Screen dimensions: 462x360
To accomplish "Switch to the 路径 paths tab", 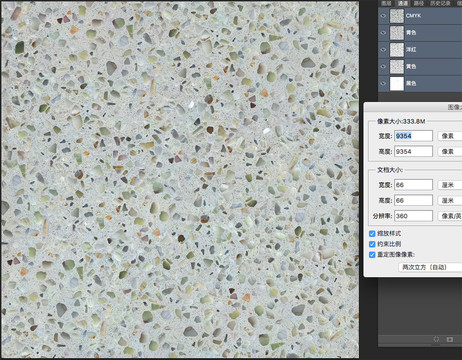I will [419, 3].
